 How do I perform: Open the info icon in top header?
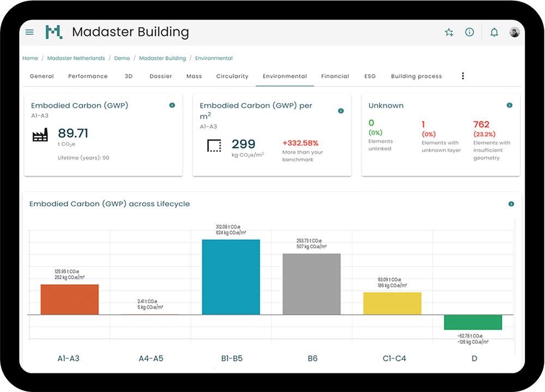pyautogui.click(x=469, y=32)
